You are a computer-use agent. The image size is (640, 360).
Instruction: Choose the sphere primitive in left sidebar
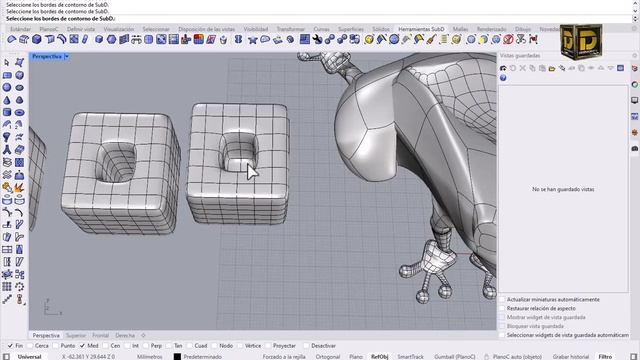coord(7,87)
